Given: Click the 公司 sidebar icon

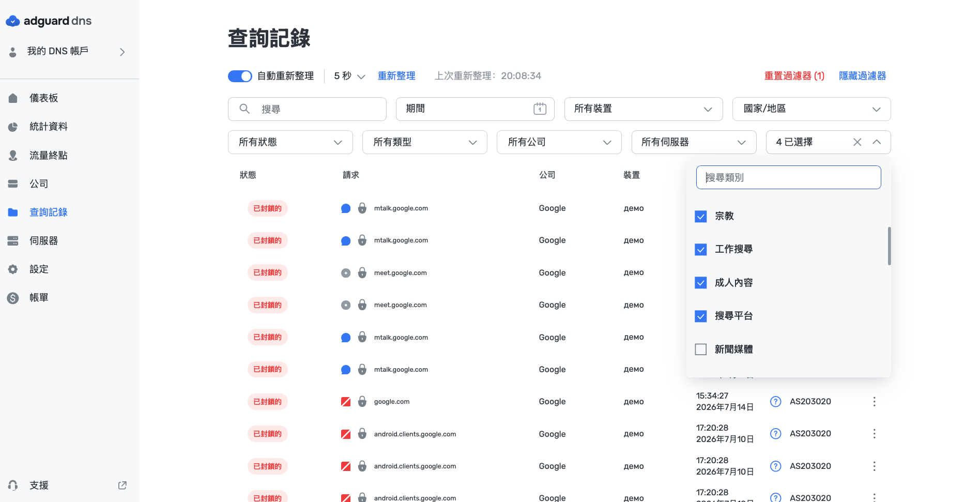Looking at the screenshot, I should click(13, 184).
